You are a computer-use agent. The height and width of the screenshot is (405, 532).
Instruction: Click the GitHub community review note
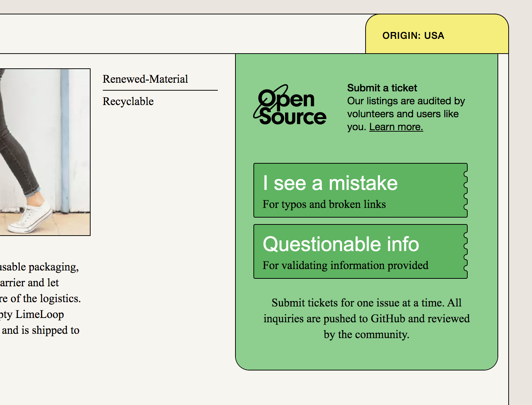[x=367, y=319]
